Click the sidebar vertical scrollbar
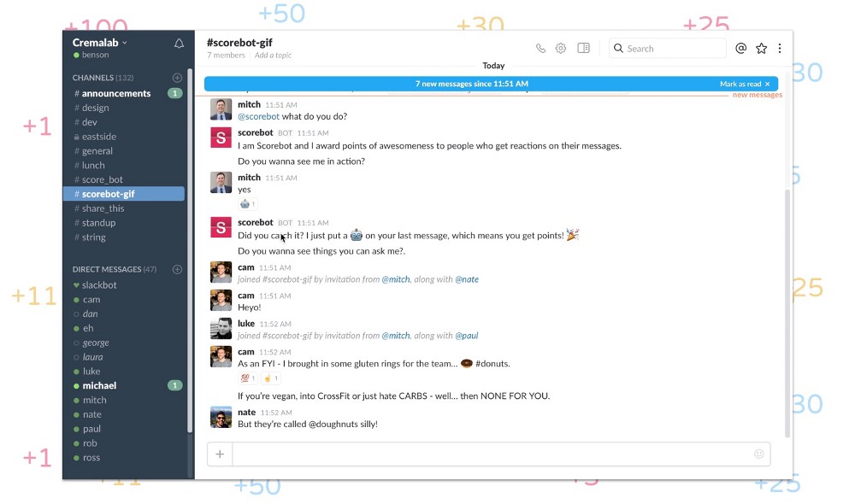The height and width of the screenshot is (504, 855). (190, 250)
